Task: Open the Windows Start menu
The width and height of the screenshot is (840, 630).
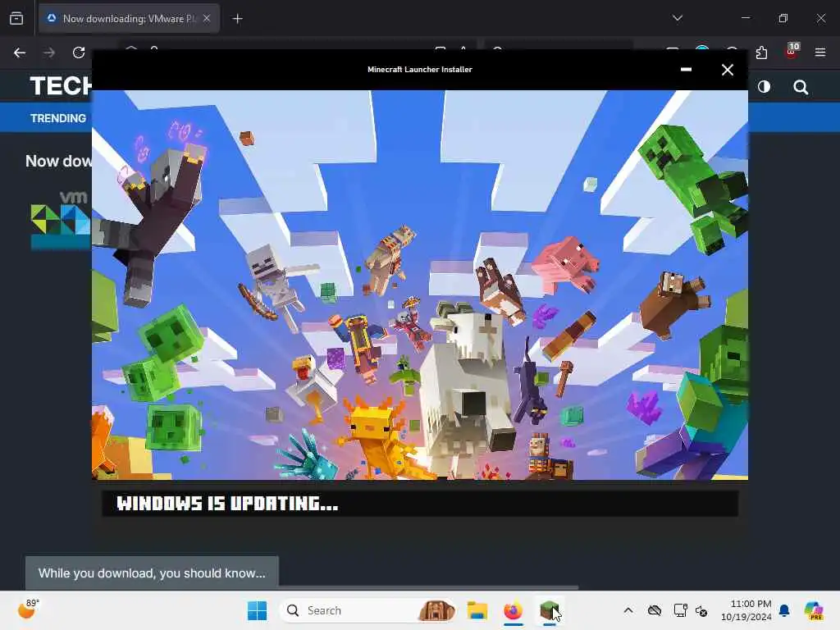Action: (x=257, y=610)
